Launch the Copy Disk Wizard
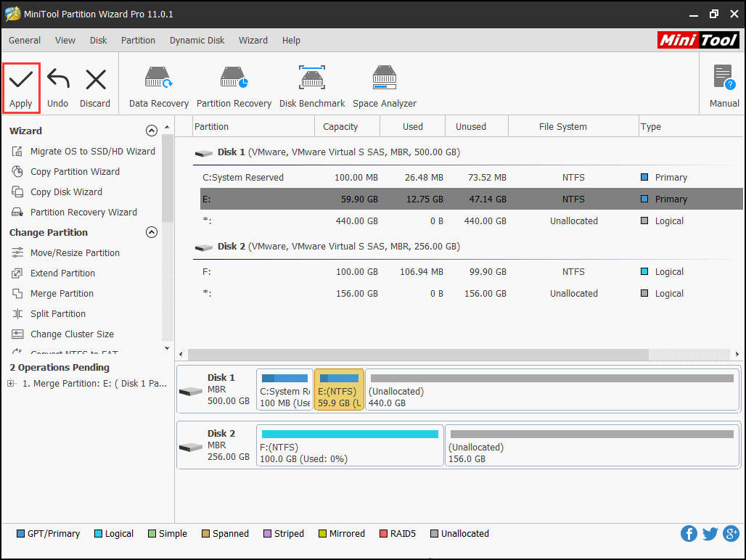This screenshot has width=746, height=560. pyautogui.click(x=57, y=192)
